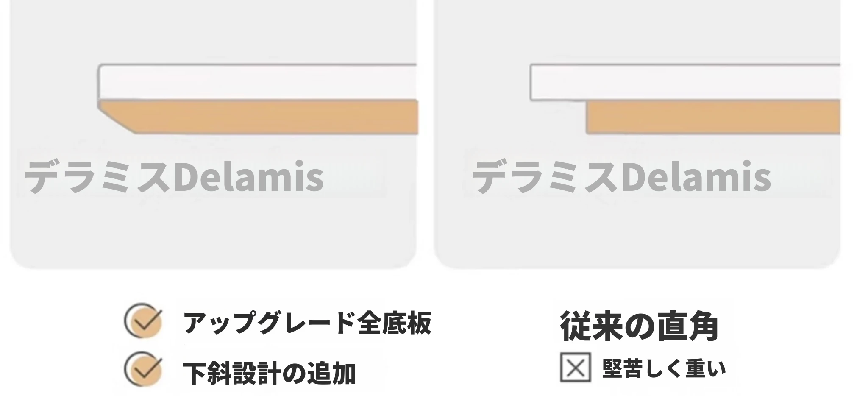Click the 従来の直角 heading

[639, 326]
